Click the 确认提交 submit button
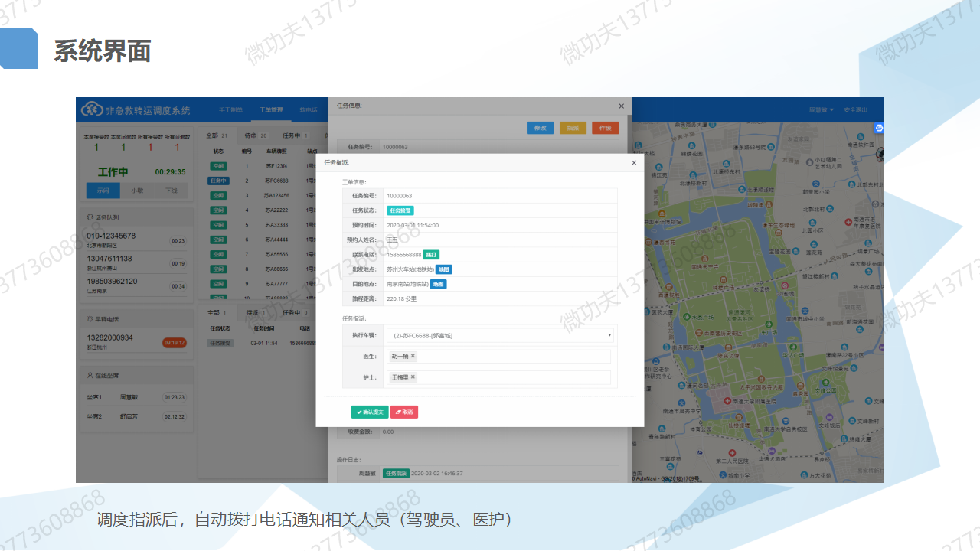 (369, 412)
